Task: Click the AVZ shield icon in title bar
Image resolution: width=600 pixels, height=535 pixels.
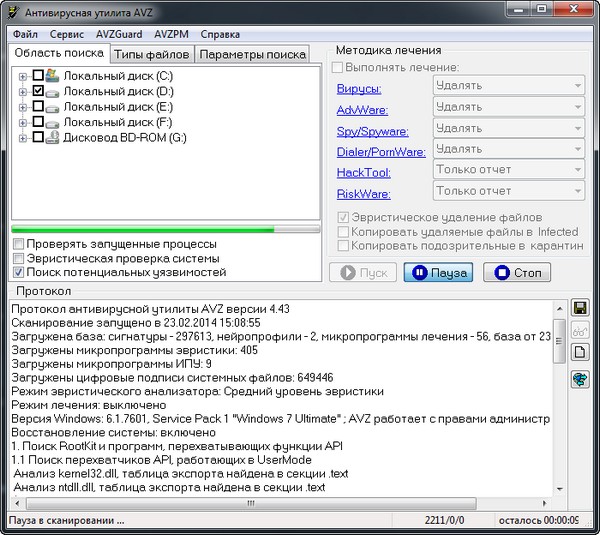Action: (12, 10)
